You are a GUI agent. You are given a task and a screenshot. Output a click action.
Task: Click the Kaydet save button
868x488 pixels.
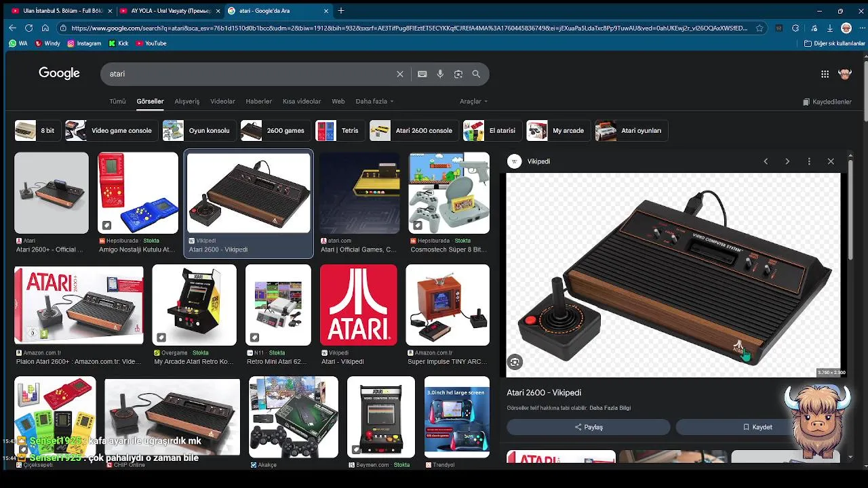point(757,427)
